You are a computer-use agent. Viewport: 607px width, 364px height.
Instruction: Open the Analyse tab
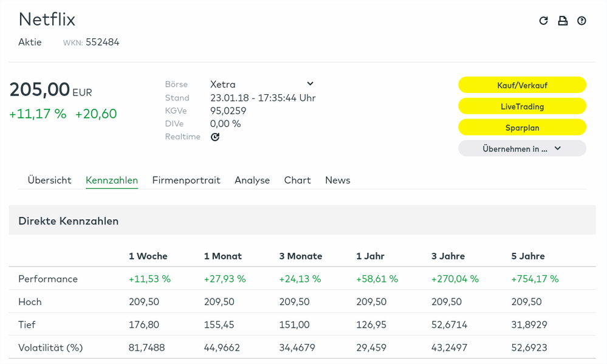252,180
